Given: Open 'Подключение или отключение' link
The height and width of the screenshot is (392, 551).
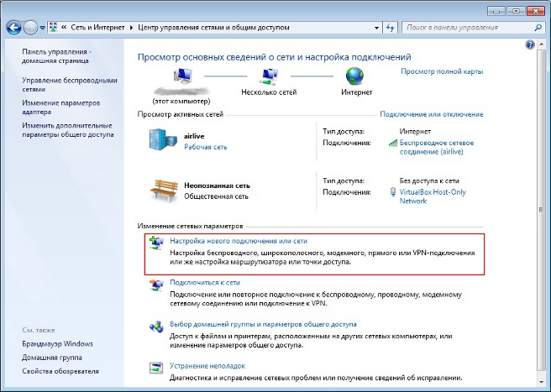Looking at the screenshot, I should pos(432,114).
